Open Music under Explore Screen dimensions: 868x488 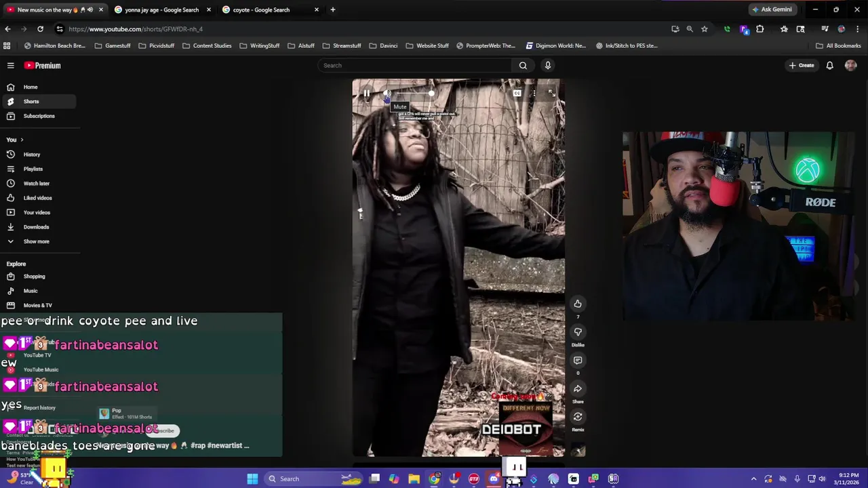click(38, 291)
